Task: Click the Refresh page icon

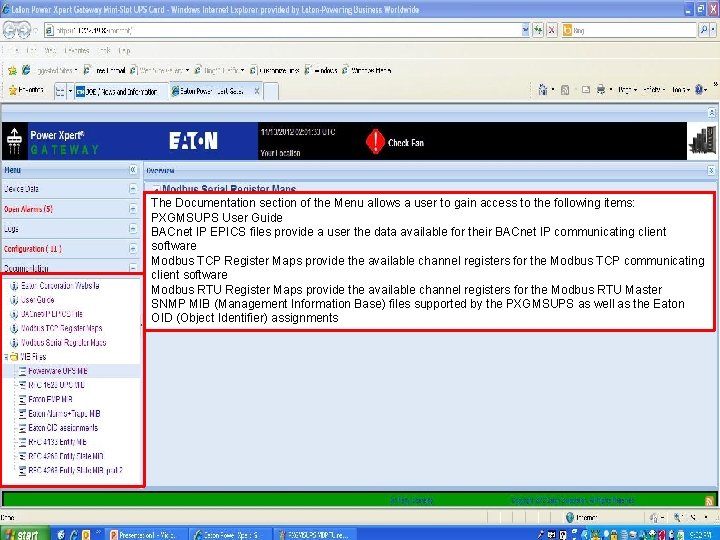Action: click(x=538, y=31)
